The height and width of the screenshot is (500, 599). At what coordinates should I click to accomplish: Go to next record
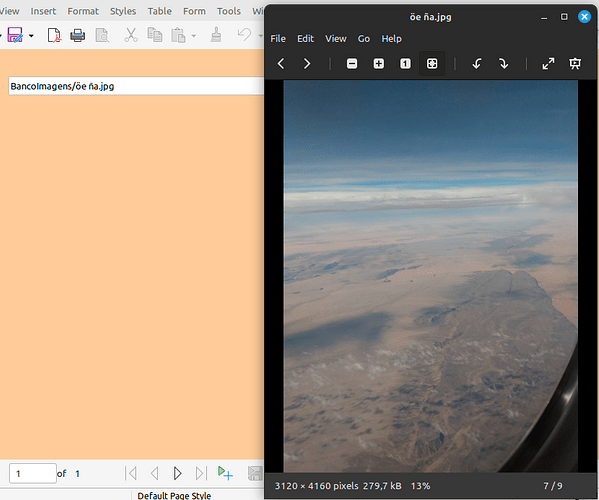177,474
